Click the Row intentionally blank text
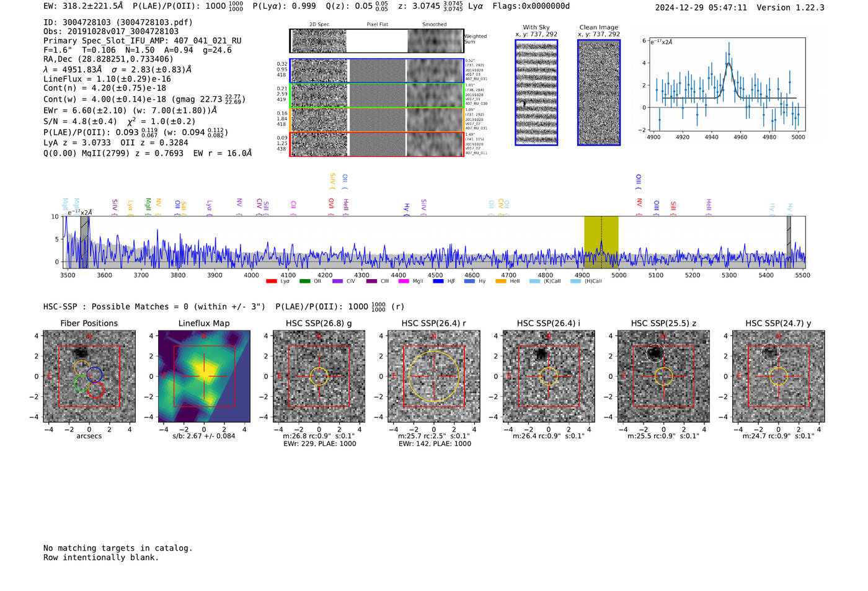 101,558
